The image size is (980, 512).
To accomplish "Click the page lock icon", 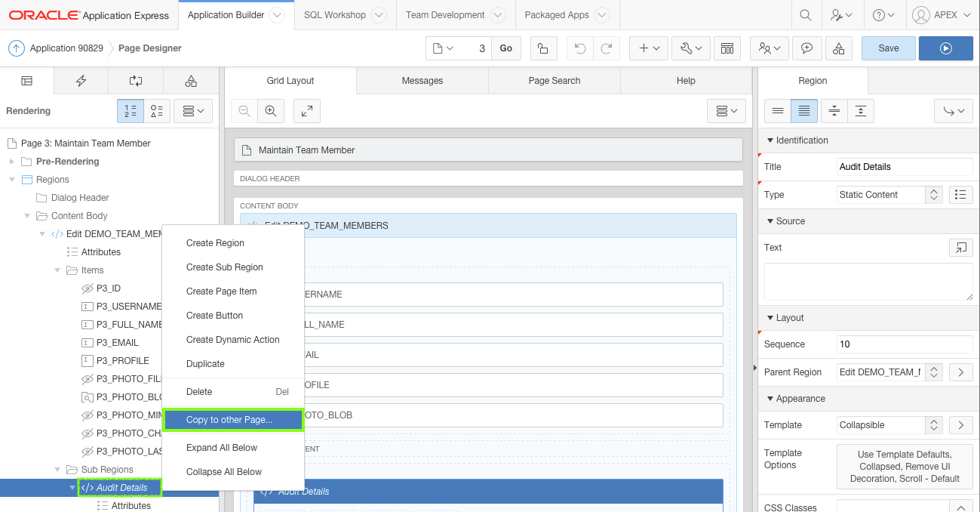I will click(543, 48).
